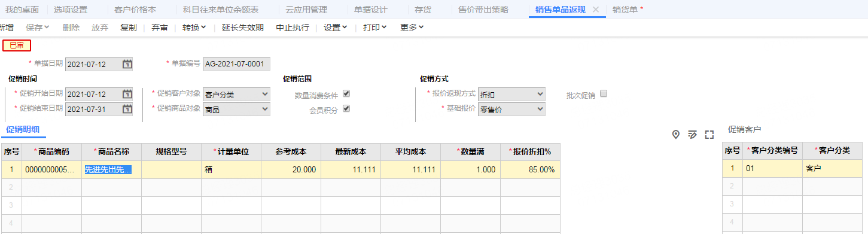Open the 报价返现方式 dropdown
Image resolution: width=868 pixels, height=234 pixels.
point(511,94)
